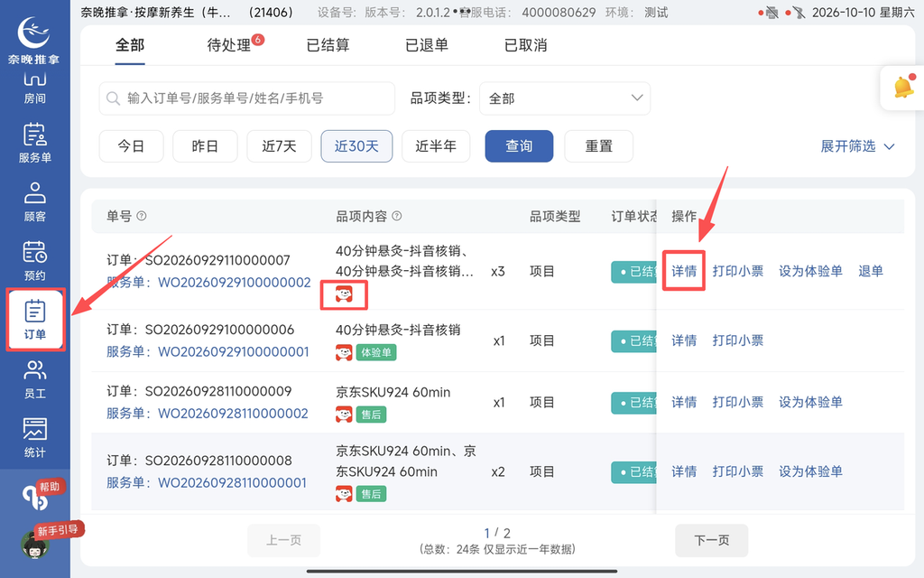This screenshot has height=578, width=924.
Task: Click the help icon next to 单号
Action: 142,216
